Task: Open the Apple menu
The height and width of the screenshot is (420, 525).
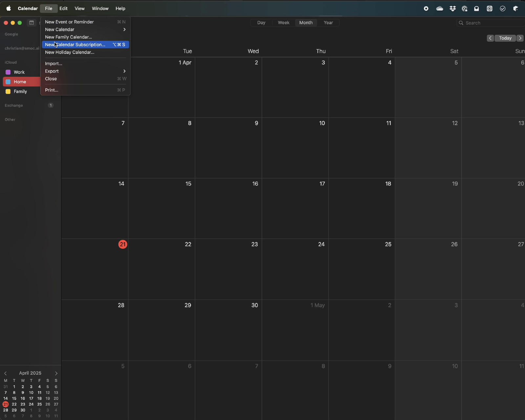Action: tap(9, 9)
